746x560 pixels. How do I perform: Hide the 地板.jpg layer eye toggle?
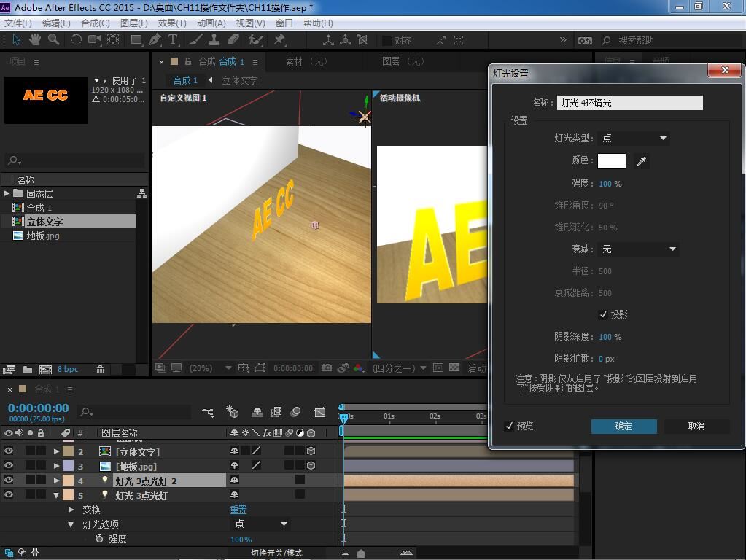pos(9,465)
